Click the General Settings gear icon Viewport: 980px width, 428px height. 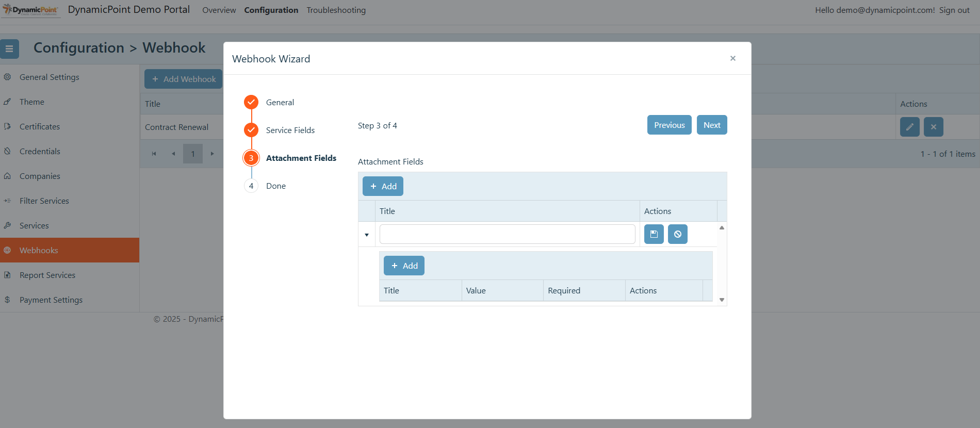click(7, 77)
